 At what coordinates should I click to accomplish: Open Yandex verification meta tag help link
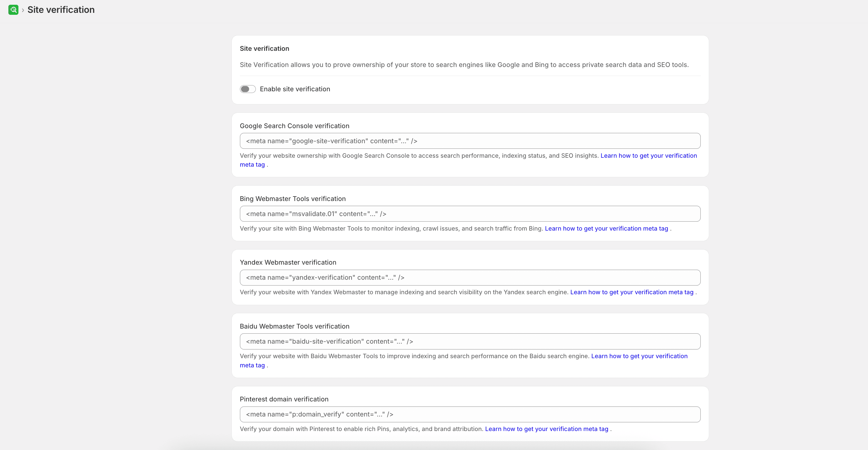click(x=632, y=292)
